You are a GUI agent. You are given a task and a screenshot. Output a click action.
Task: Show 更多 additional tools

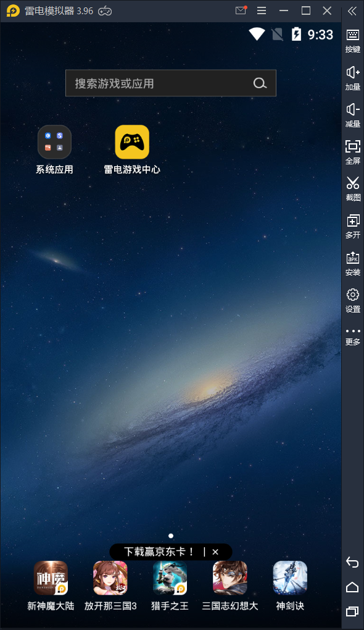pos(353,337)
